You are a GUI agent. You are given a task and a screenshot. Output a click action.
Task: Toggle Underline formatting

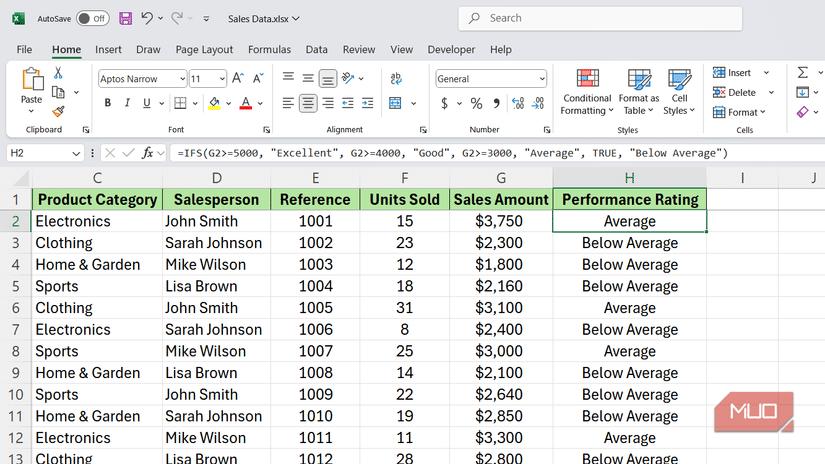click(x=147, y=103)
